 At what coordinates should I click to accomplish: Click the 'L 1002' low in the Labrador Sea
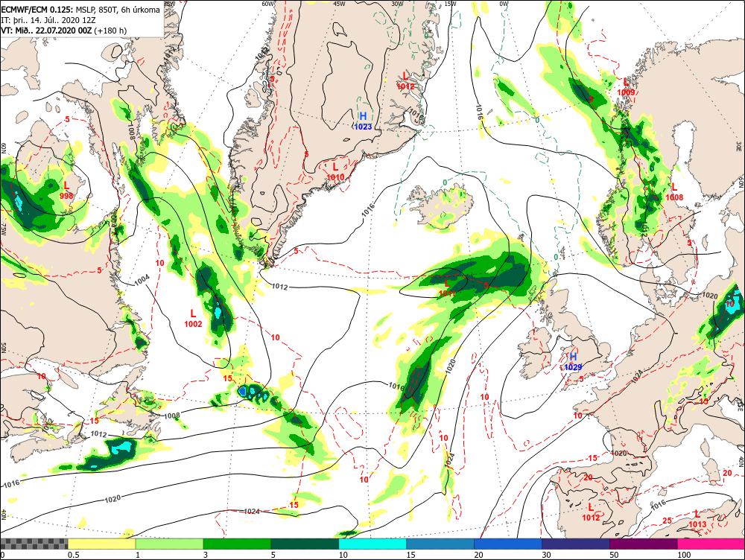193,319
